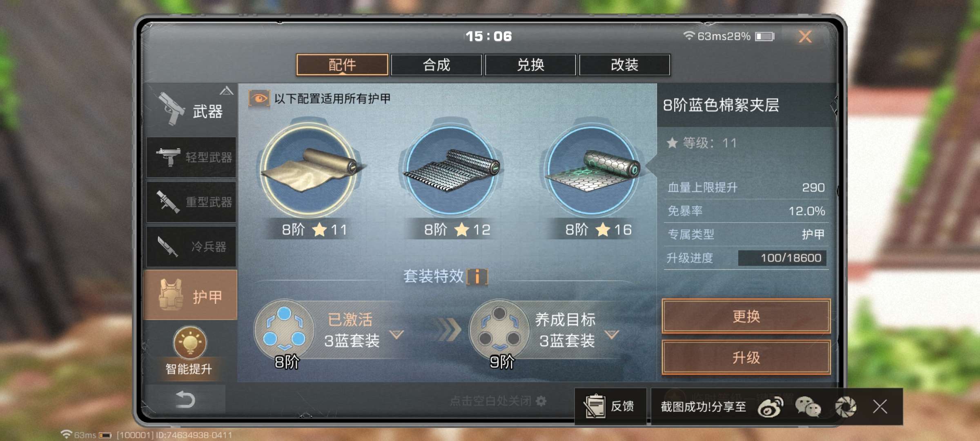Open the 反馈 feedback clipboard icon
Screen dimensions: 980x441
tap(595, 406)
